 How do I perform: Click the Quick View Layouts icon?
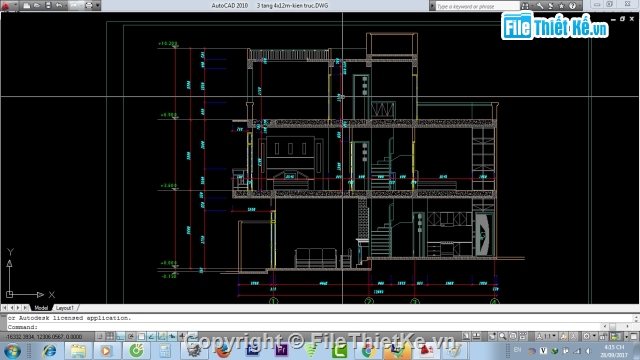(476, 336)
